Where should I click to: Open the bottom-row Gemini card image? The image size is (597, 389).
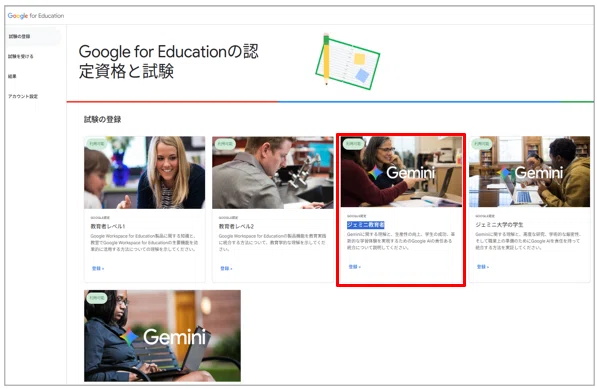coord(163,336)
